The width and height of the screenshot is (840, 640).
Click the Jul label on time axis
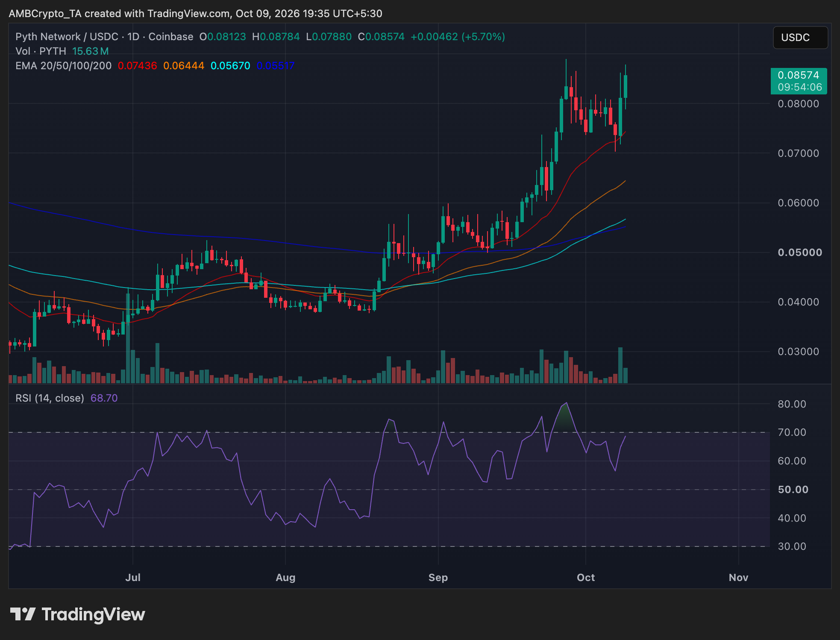point(133,578)
